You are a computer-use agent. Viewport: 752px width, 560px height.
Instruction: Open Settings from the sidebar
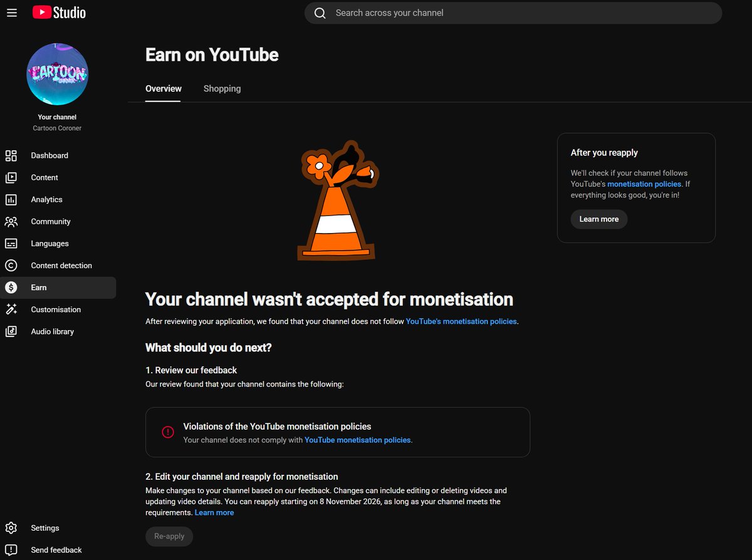pyautogui.click(x=45, y=528)
